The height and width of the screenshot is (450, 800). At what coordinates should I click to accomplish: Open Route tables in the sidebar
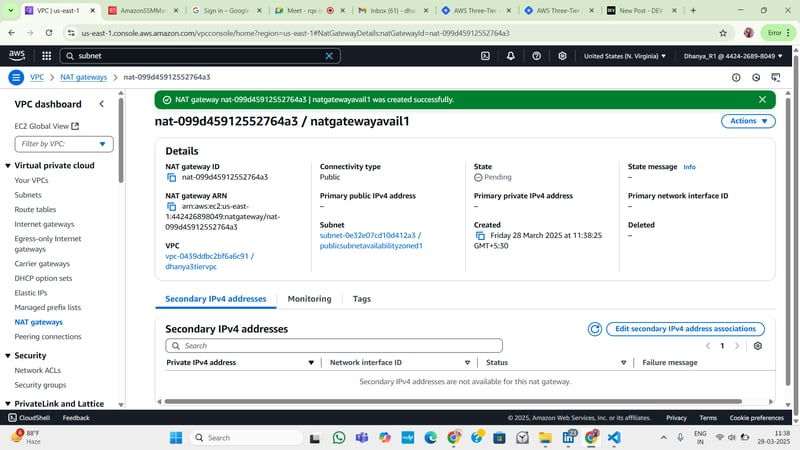point(35,210)
